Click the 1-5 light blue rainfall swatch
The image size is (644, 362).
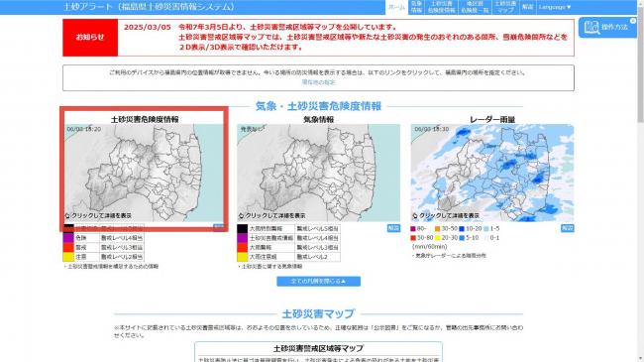click(486, 229)
